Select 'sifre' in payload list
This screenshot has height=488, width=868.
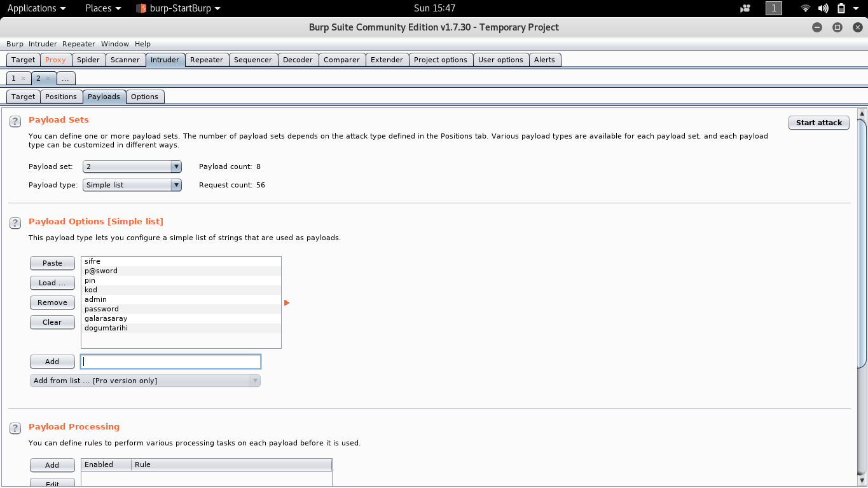[181, 261]
